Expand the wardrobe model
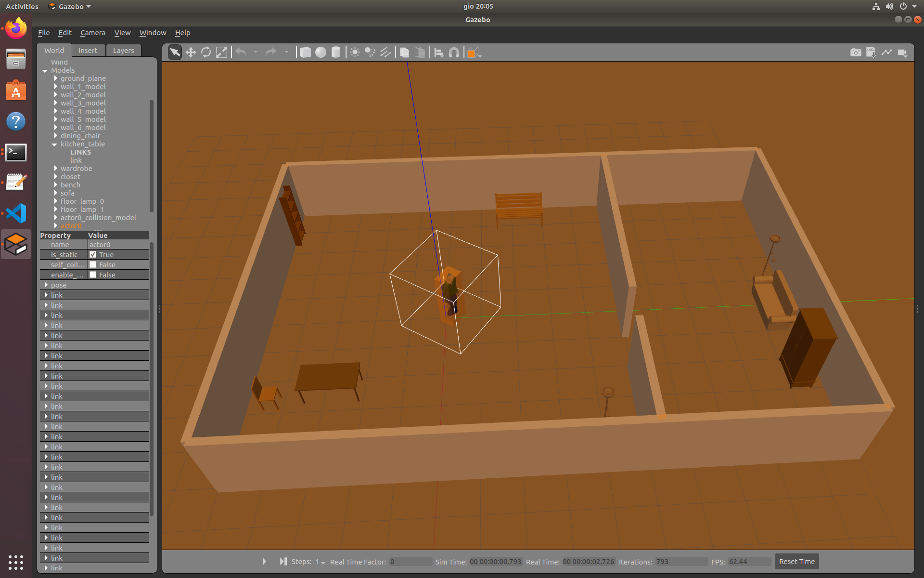This screenshot has width=924, height=578. [x=56, y=168]
